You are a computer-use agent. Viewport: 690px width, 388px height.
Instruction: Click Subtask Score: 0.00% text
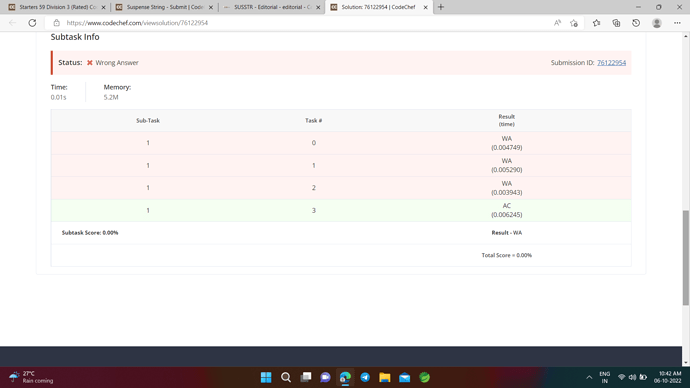(90, 233)
